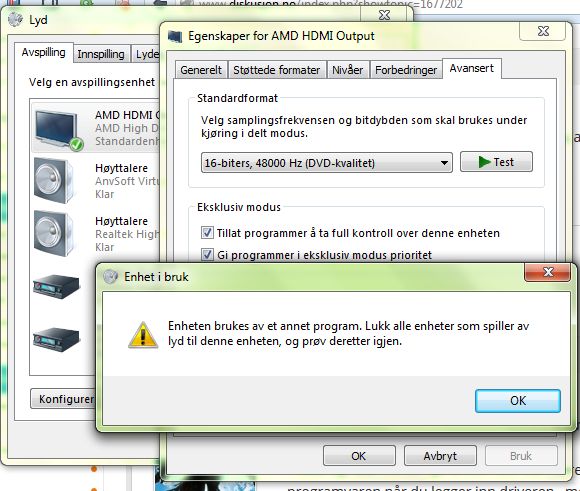
Task: Click the yellow warning triangle icon
Action: point(143,335)
